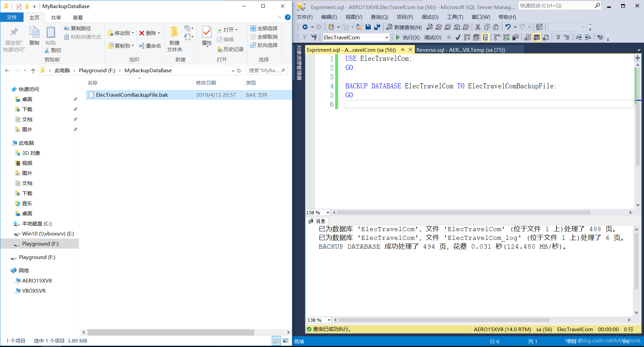Click 重命名 in Explorer ribbon
This screenshot has height=347, width=644.
pyautogui.click(x=150, y=46)
